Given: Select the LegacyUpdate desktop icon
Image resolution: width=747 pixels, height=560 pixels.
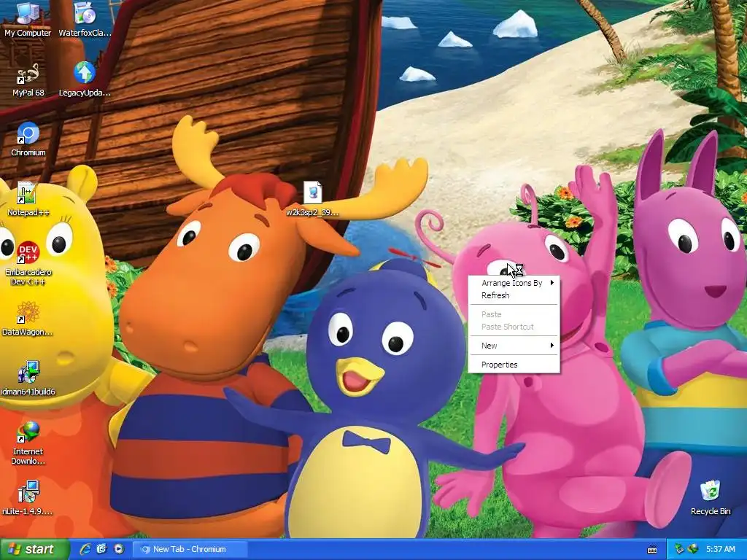Looking at the screenshot, I should (x=85, y=79).
